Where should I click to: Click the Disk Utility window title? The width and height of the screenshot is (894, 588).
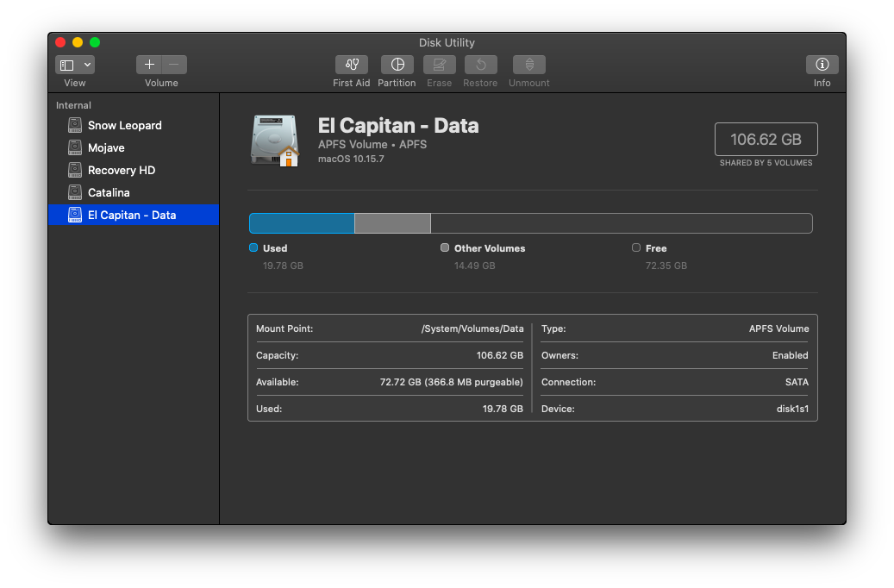coord(447,43)
